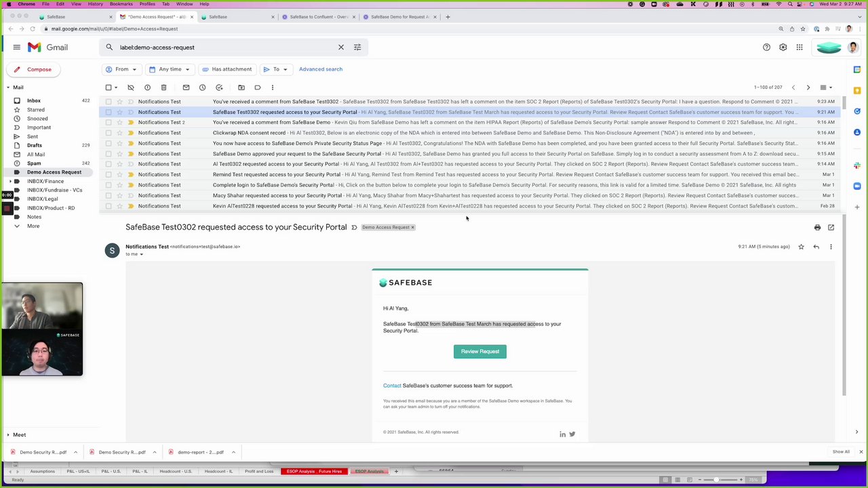This screenshot has width=868, height=488.
Task: Snooze conversation clock icon
Action: coord(202,87)
